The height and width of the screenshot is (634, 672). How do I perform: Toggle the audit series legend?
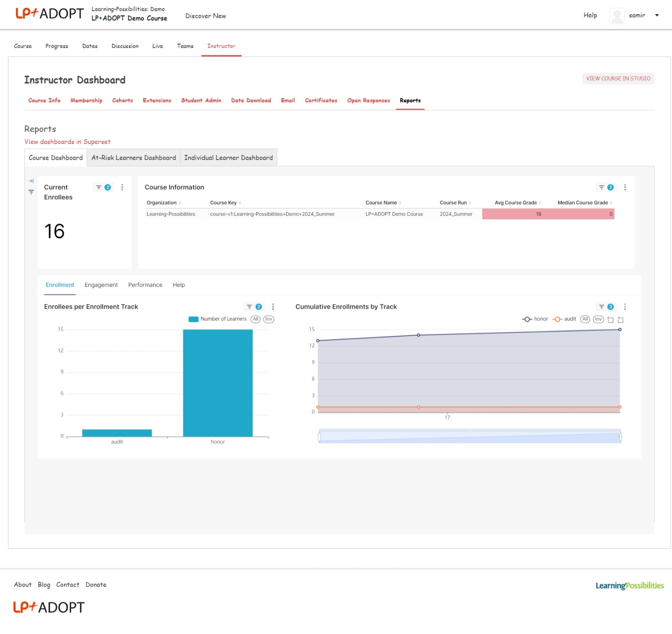tap(564, 319)
